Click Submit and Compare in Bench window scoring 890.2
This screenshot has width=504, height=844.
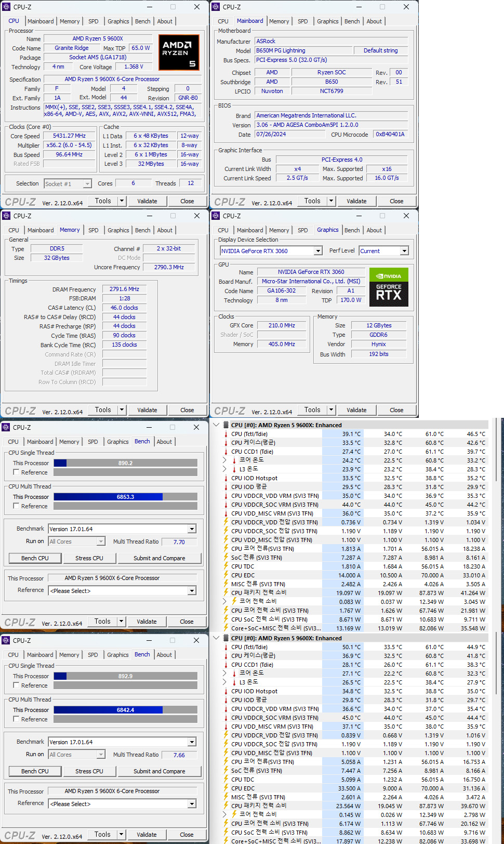pyautogui.click(x=159, y=558)
